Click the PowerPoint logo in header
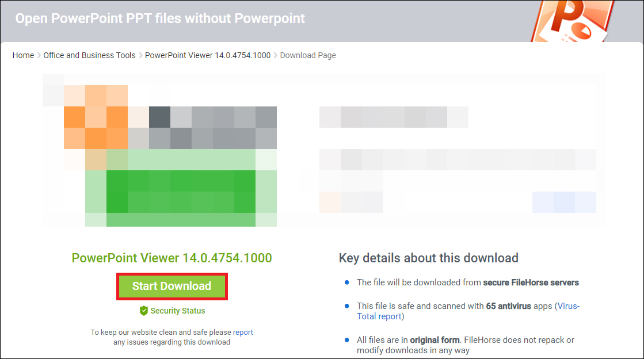Image resolution: width=644 pixels, height=359 pixels. tap(572, 21)
